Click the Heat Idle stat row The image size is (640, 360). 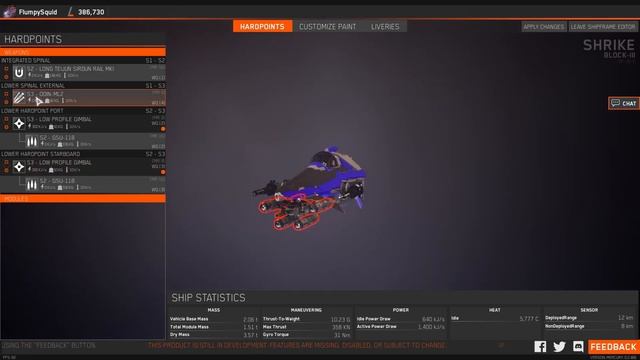[495, 318]
